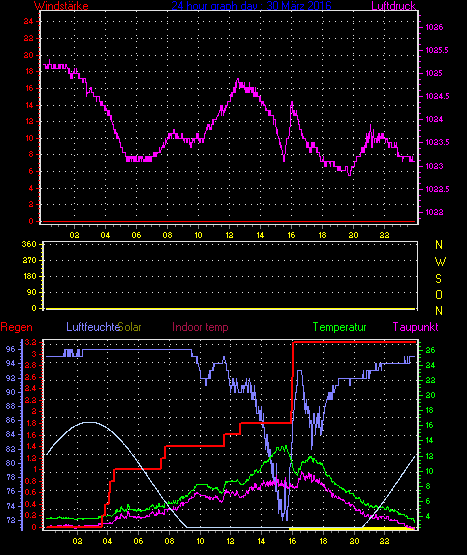Click the red 16 on the Windstärke axis
The width and height of the screenshot is (467, 555).
click(29, 88)
